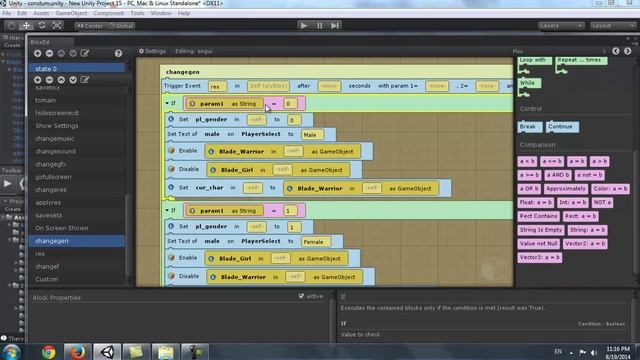Click the volume icon in system tray
This screenshot has height=360, width=640.
(x=594, y=353)
